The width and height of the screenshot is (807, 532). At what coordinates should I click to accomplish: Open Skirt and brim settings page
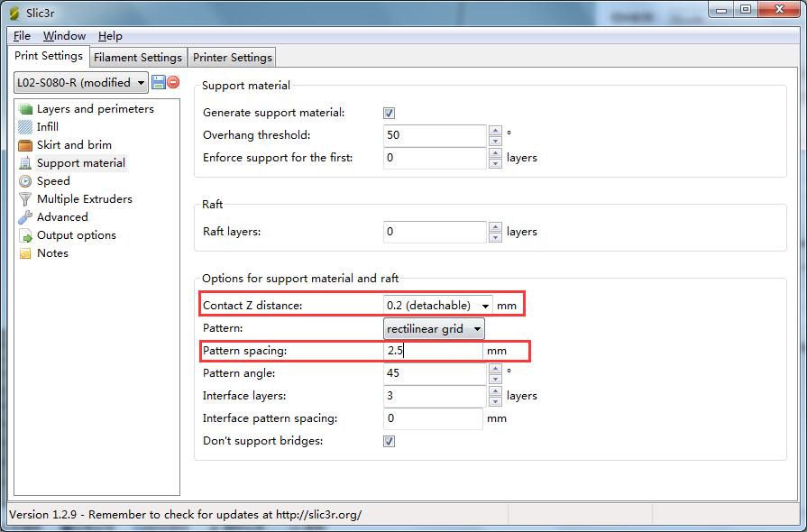pos(74,145)
